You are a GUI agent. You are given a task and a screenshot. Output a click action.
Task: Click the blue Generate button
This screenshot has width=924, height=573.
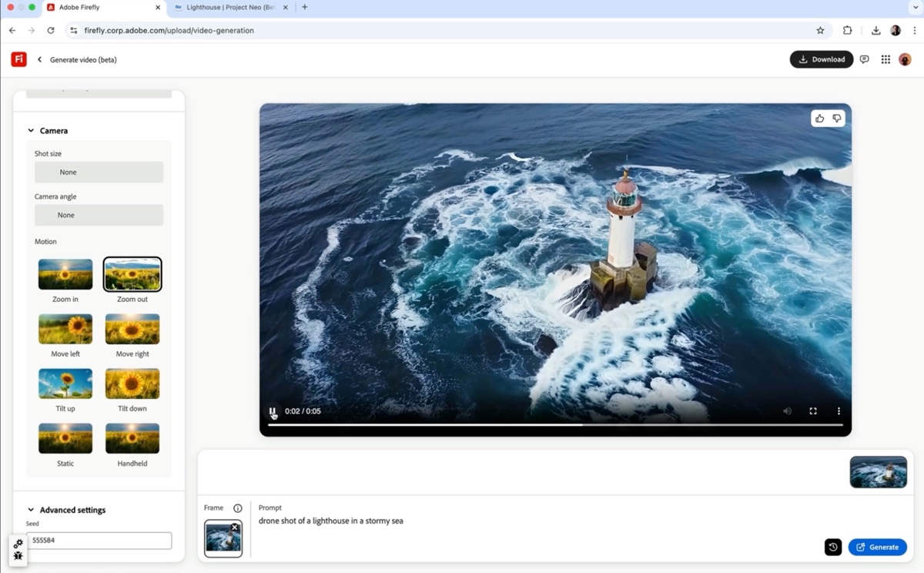[877, 547]
